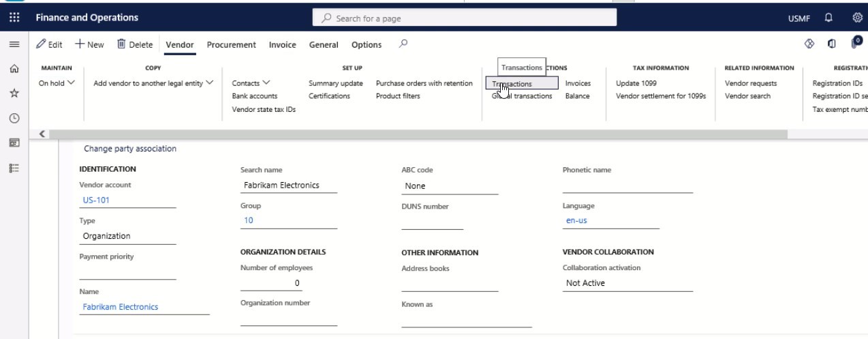This screenshot has width=868, height=339.
Task: Click Number of employees field
Action: point(271,283)
